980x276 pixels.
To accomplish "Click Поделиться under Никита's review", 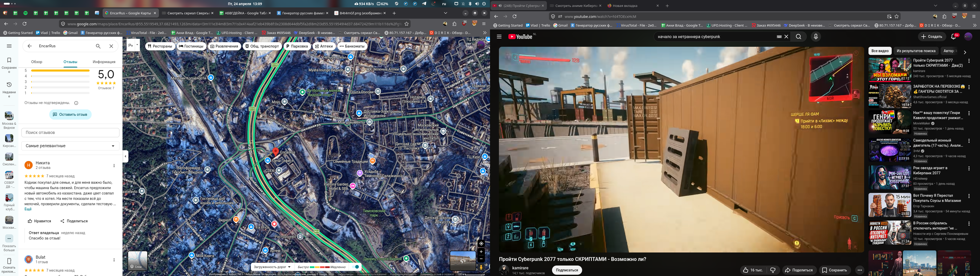I will tap(74, 221).
